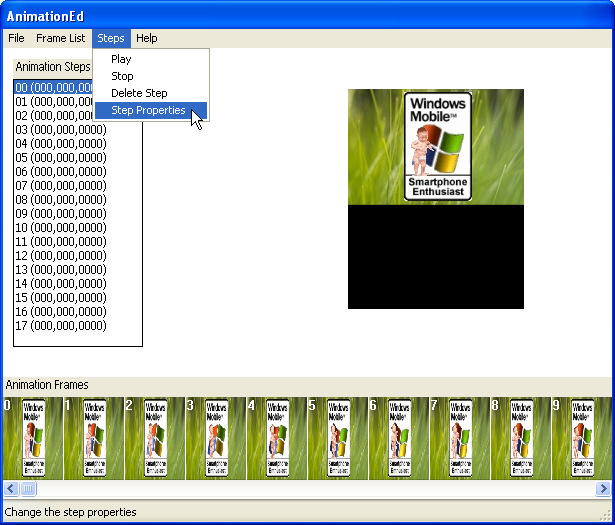Open the Help menu
The height and width of the screenshot is (525, 615).
[147, 38]
